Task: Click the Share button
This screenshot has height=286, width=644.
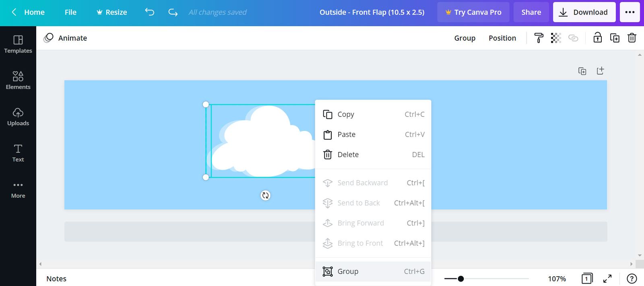Action: click(531, 12)
